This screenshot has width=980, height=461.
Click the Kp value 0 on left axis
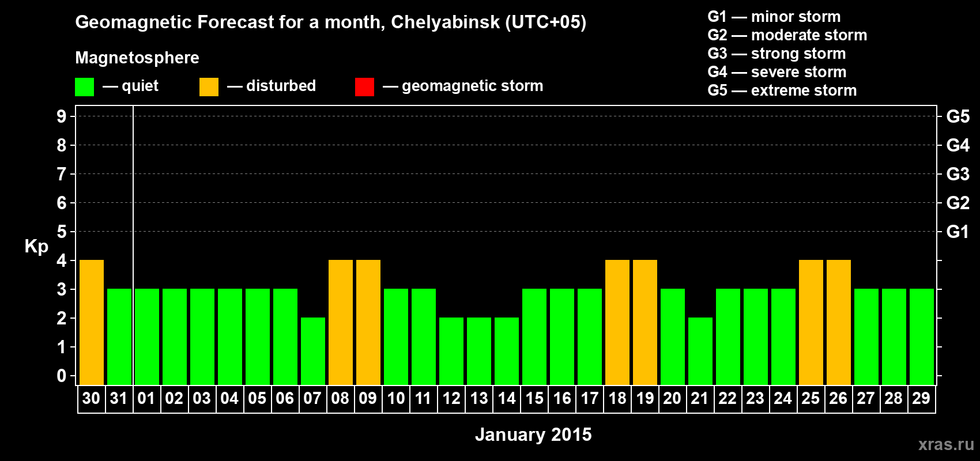pos(62,376)
